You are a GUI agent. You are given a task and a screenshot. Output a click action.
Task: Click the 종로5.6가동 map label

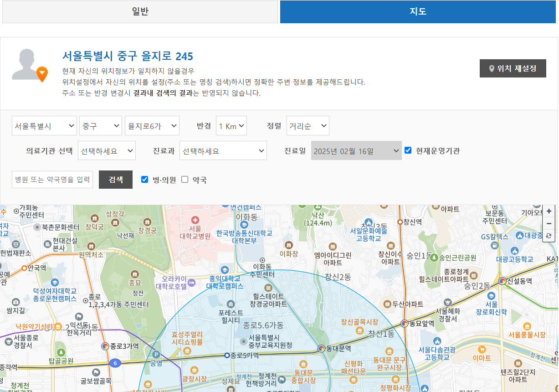[x=263, y=325]
